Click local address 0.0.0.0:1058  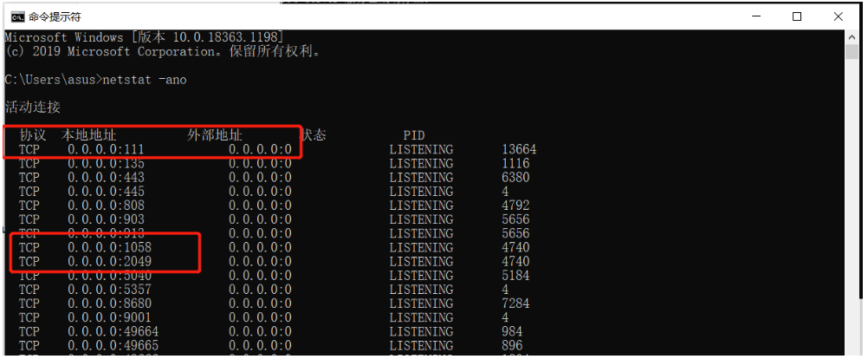(x=110, y=247)
